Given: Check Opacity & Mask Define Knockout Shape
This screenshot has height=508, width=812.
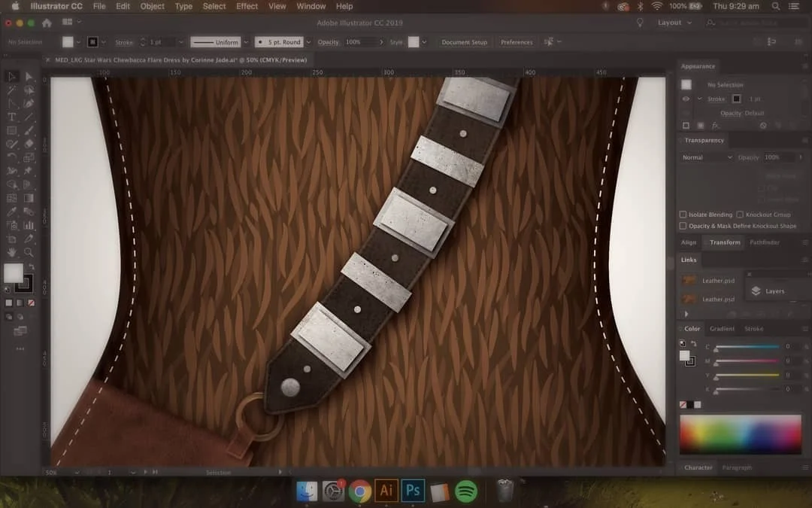Looking at the screenshot, I should click(683, 226).
